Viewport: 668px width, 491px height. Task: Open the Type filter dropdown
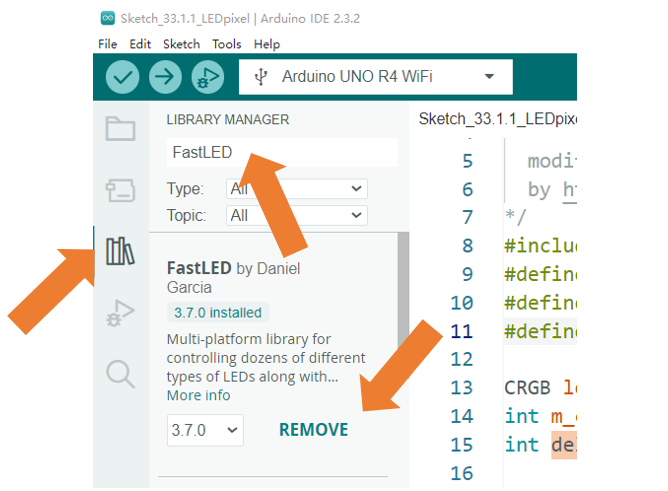click(x=297, y=189)
